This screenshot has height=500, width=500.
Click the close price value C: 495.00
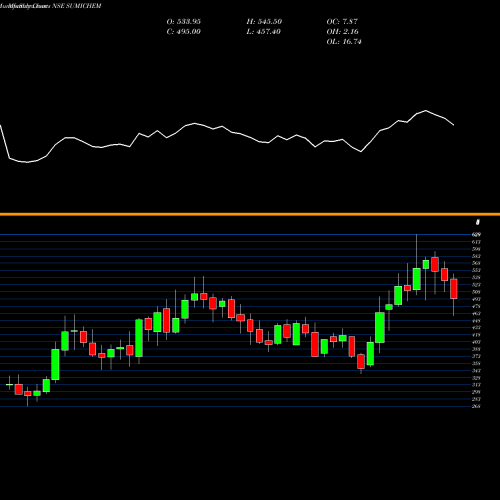tap(184, 32)
